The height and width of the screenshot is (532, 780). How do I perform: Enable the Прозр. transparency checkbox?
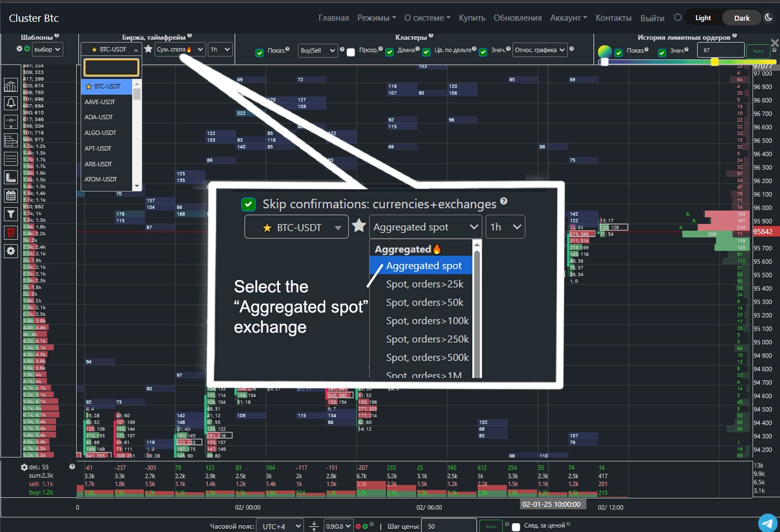(x=351, y=52)
